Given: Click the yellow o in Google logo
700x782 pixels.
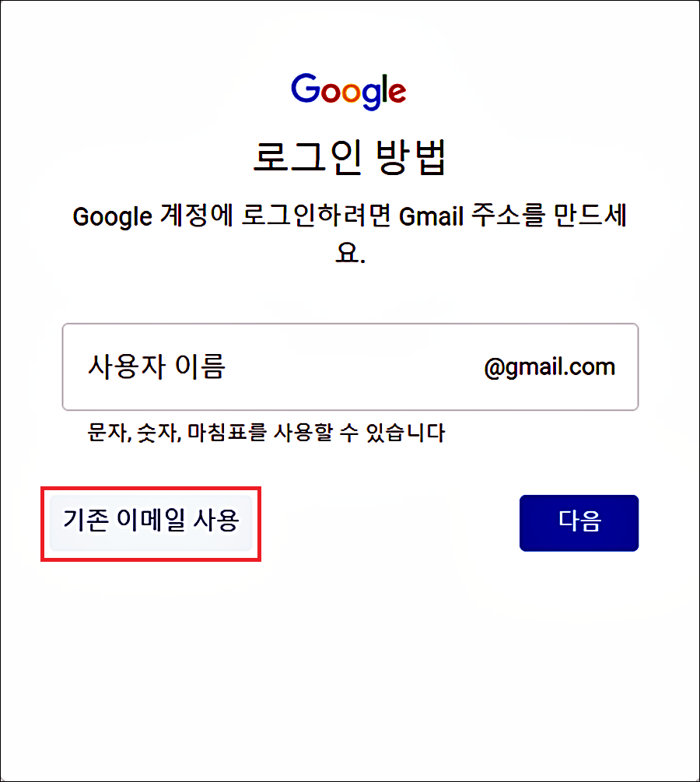Looking at the screenshot, I should pos(351,93).
